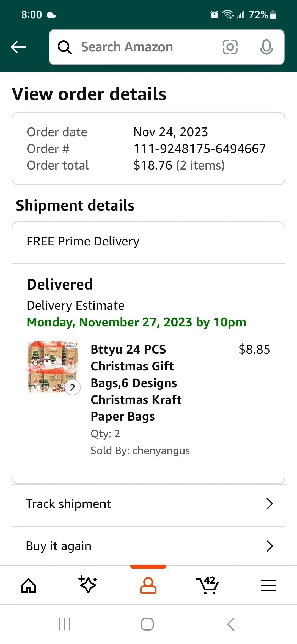Tap Android recent apps button
Image resolution: width=297 pixels, height=644 pixels.
tap(64, 624)
